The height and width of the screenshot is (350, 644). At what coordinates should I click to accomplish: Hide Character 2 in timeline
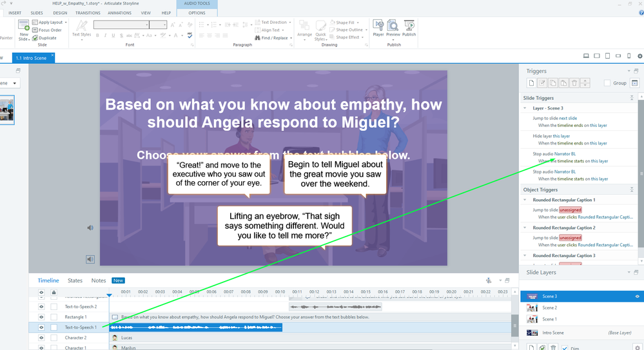[x=41, y=338]
